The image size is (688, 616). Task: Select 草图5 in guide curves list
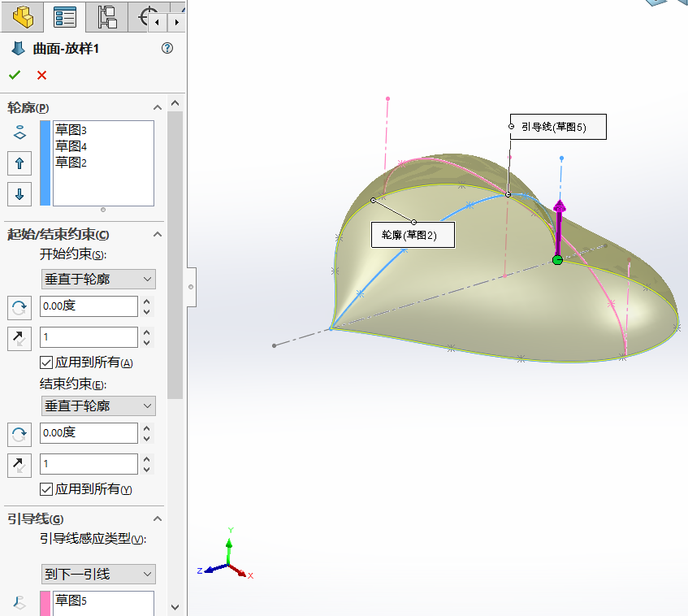[71, 601]
